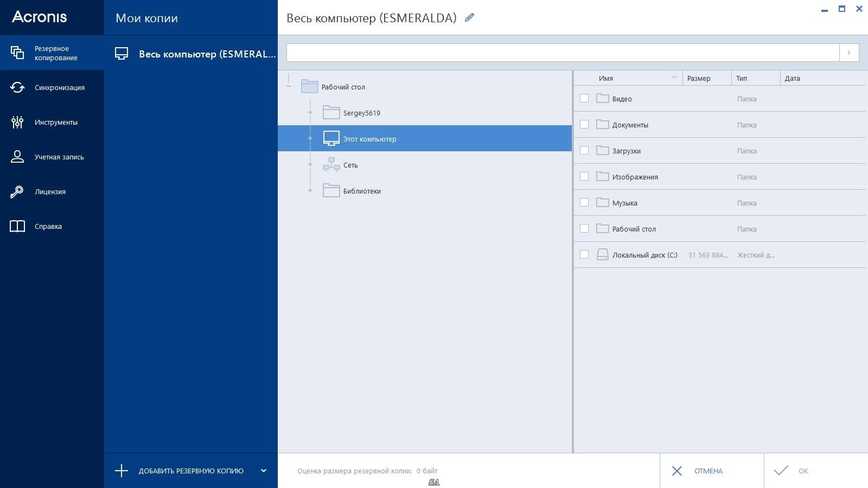Check the Музыка folder checkbox

point(584,202)
